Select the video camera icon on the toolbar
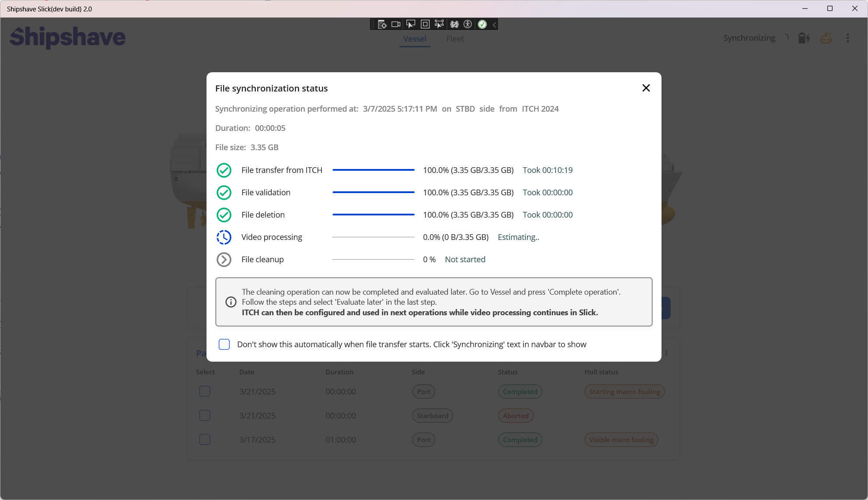Viewport: 868px width, 500px height. coord(395,24)
